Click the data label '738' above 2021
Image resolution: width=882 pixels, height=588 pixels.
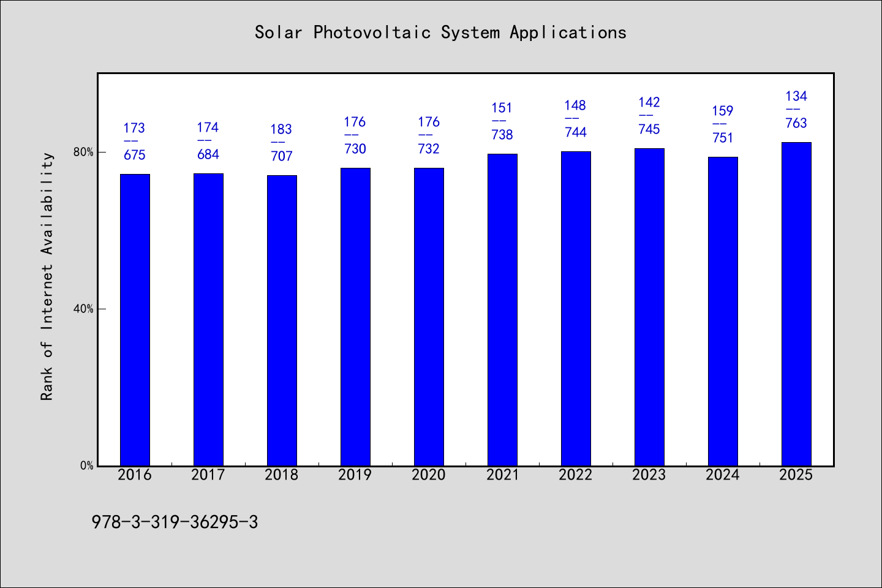pos(502,135)
